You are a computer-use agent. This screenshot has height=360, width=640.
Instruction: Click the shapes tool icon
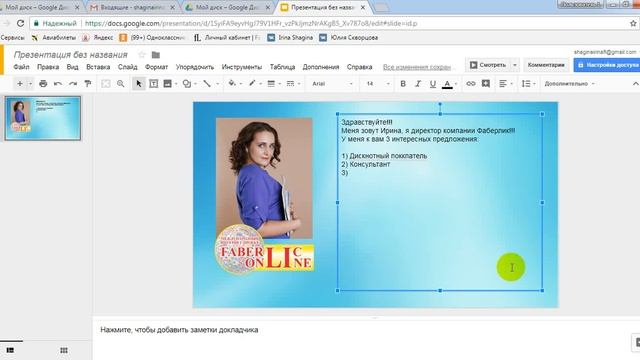coord(187,84)
